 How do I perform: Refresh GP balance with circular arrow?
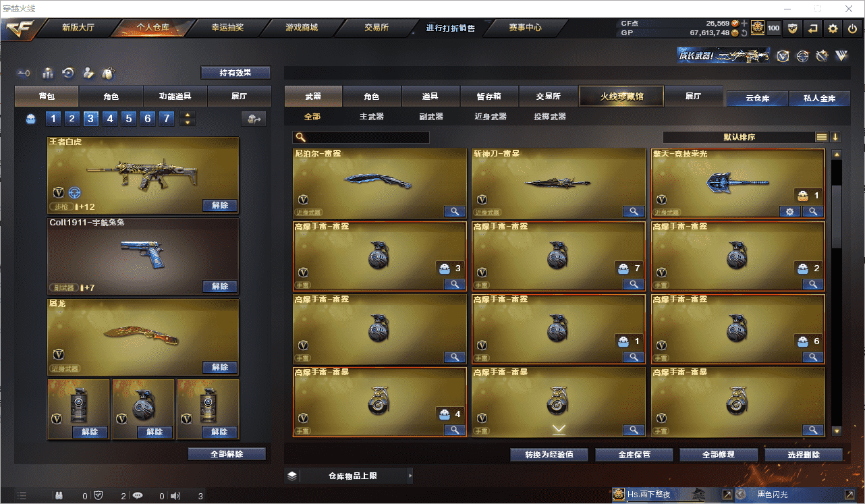(744, 32)
